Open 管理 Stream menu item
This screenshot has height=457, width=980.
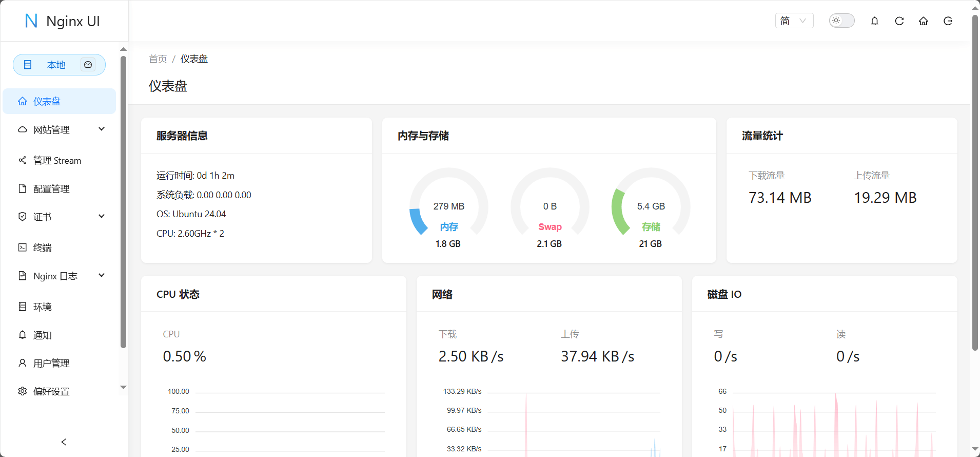[57, 161]
